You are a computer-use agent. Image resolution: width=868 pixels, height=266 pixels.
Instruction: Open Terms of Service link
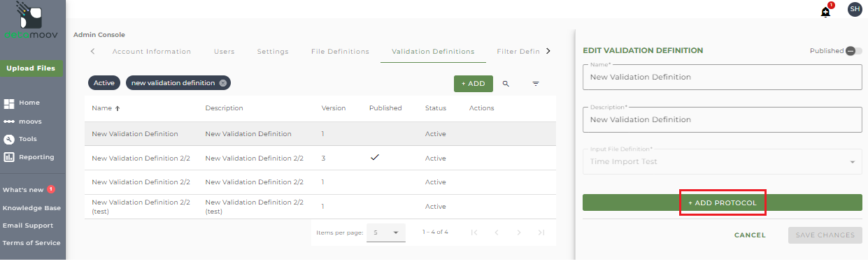pyautogui.click(x=31, y=243)
